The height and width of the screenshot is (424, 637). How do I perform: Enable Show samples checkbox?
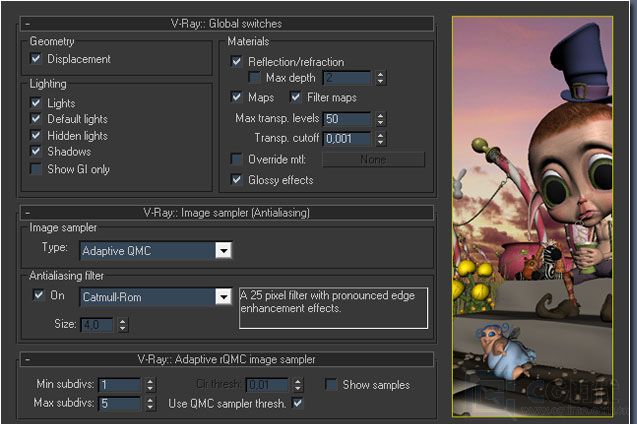click(x=331, y=385)
